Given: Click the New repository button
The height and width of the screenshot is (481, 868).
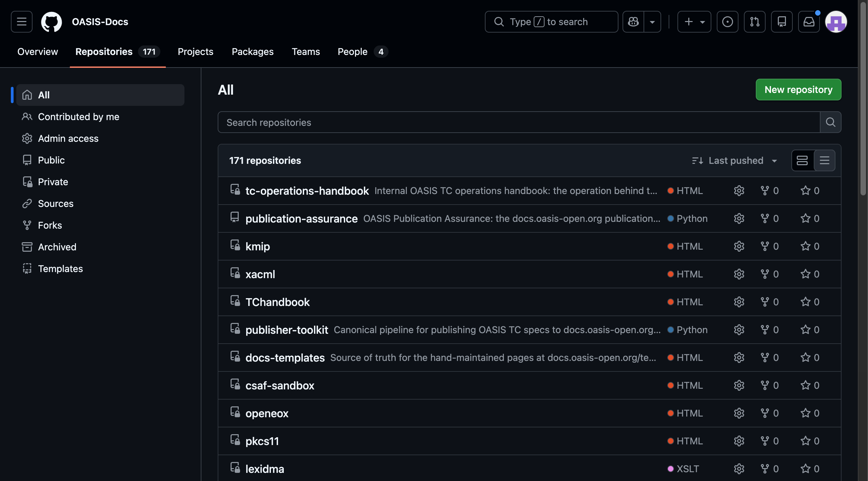Looking at the screenshot, I should (x=798, y=90).
